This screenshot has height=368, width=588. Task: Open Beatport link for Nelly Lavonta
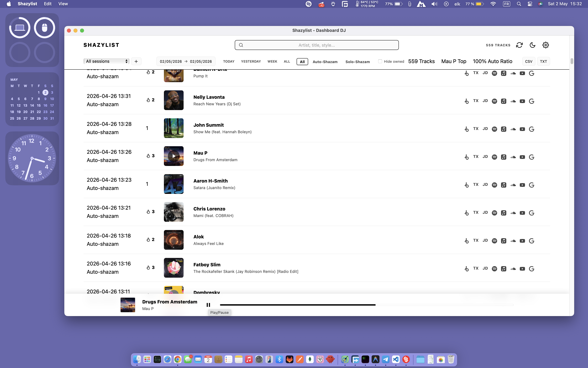pos(466,101)
